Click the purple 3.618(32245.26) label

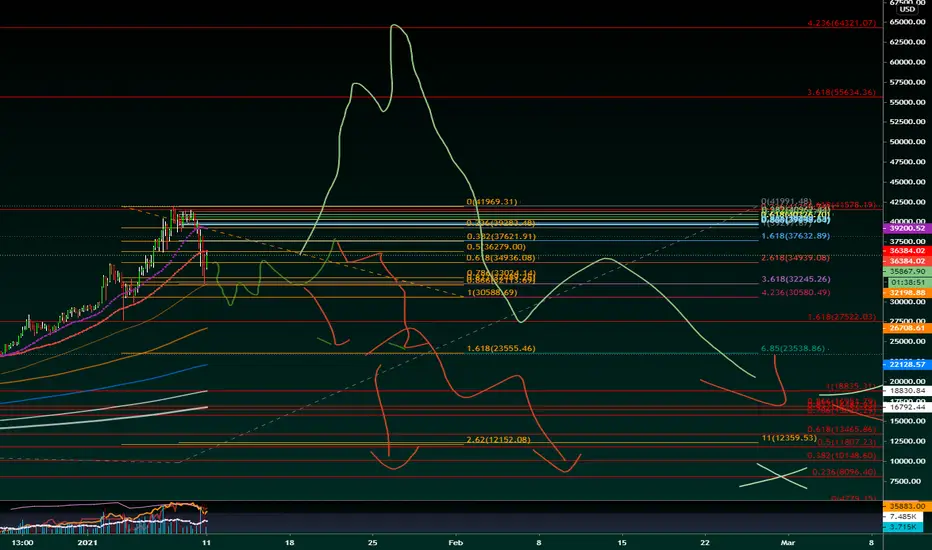point(795,279)
